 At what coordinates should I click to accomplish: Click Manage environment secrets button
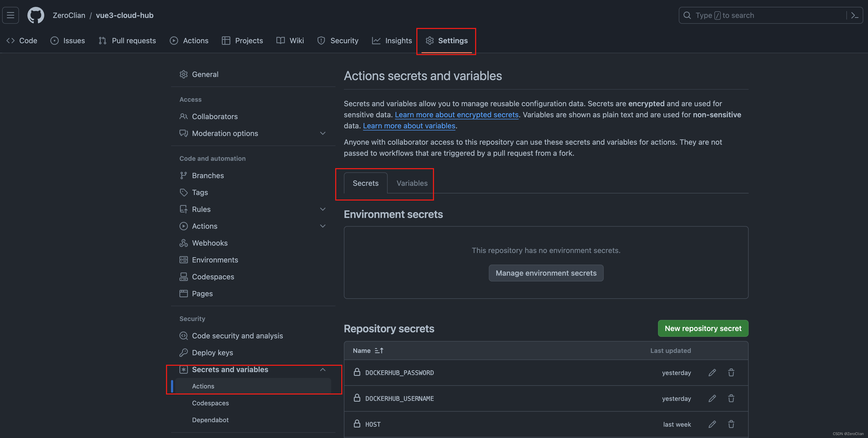click(x=546, y=273)
